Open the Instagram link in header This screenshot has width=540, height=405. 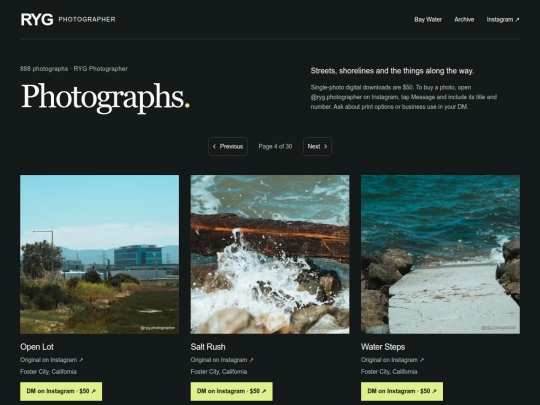click(502, 20)
